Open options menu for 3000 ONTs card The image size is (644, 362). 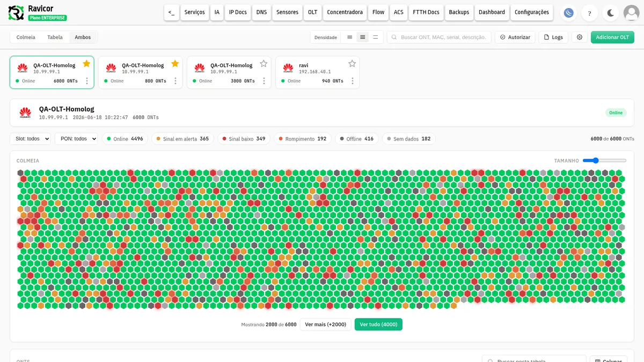[264, 81]
